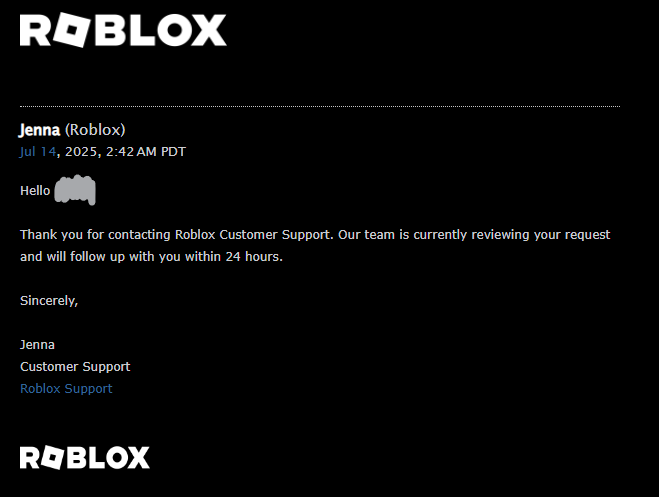Click the year 2025 in the timestamp

coord(81,152)
